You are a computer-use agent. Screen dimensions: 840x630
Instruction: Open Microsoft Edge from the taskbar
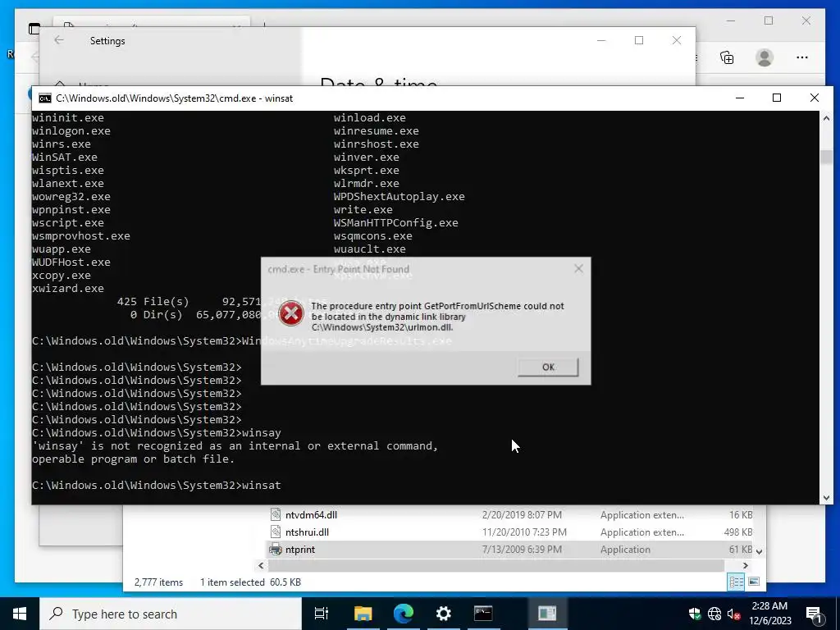(404, 614)
